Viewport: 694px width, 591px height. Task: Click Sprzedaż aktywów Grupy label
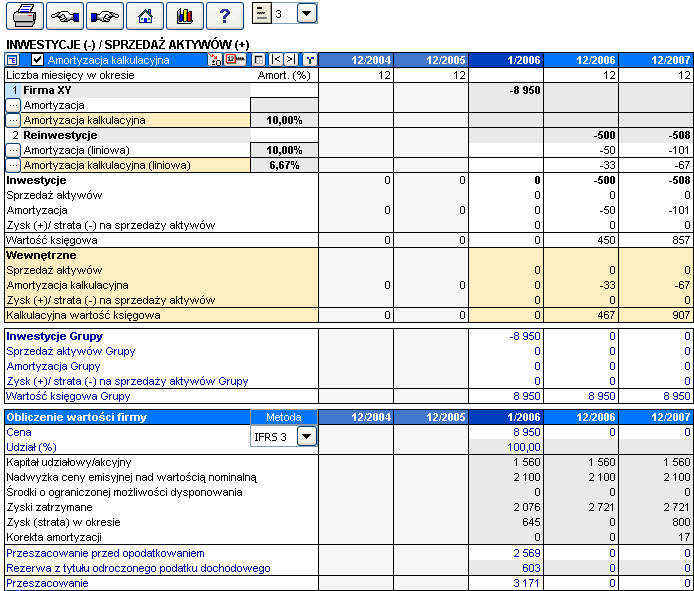(71, 352)
